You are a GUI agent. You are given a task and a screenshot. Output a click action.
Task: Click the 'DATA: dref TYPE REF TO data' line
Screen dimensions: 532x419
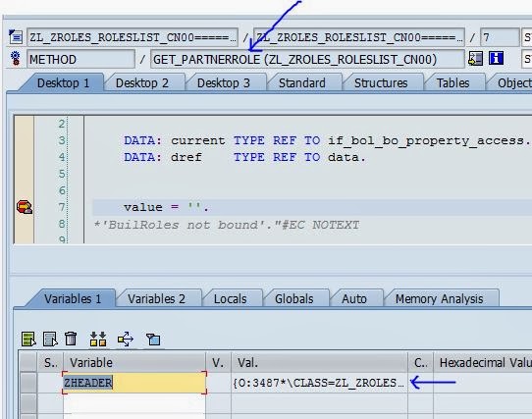(244, 157)
